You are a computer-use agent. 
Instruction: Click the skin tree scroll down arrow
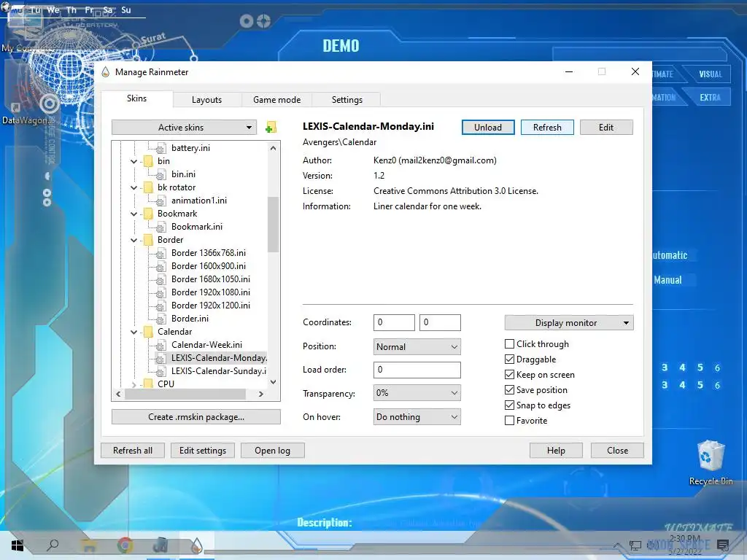273,382
